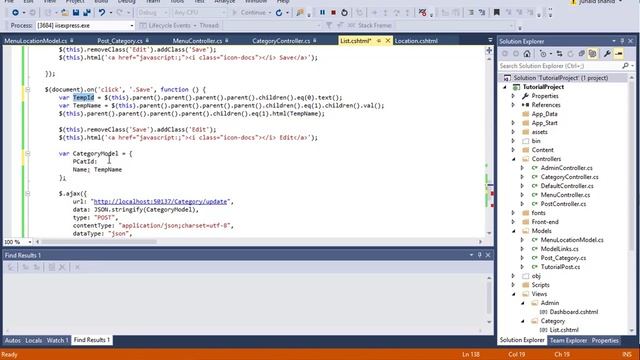
Task: Toggle auto-hide pin on Find Results panel
Action: coord(480,255)
